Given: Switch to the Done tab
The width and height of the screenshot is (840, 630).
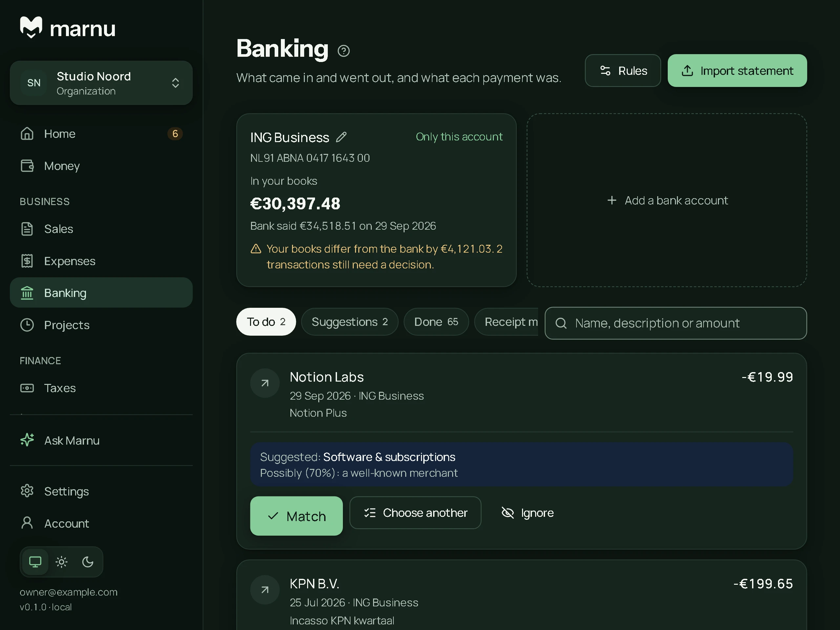Looking at the screenshot, I should (436, 322).
